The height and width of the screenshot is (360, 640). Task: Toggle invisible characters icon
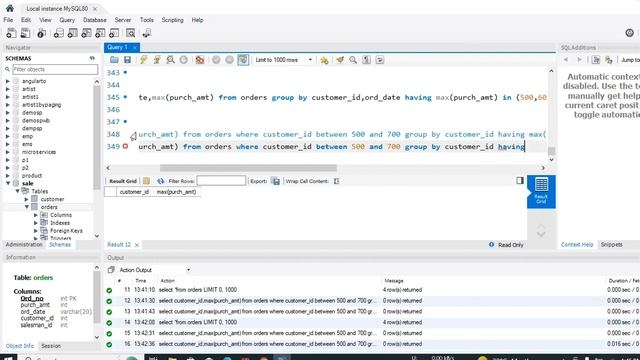pyautogui.click(x=367, y=60)
